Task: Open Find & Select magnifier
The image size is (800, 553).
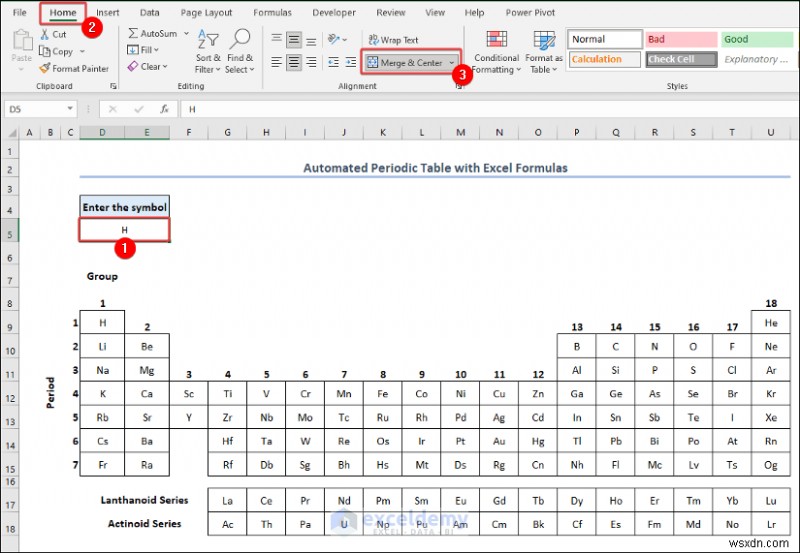Action: [x=239, y=51]
